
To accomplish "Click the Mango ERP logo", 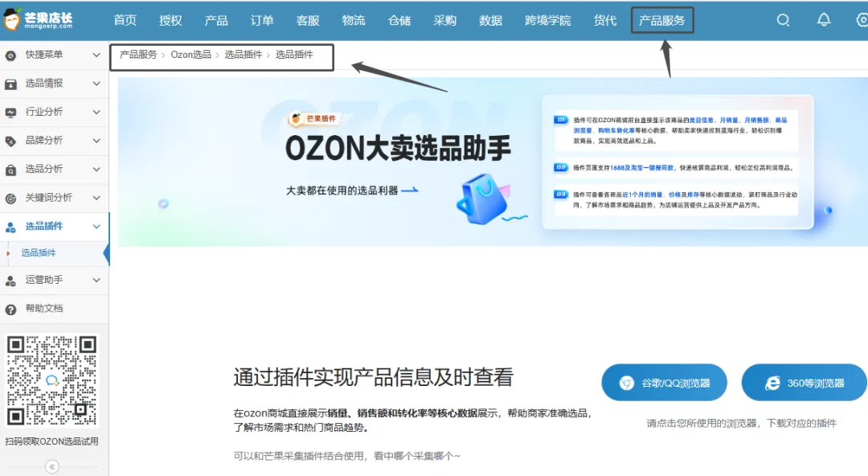I will click(x=39, y=19).
